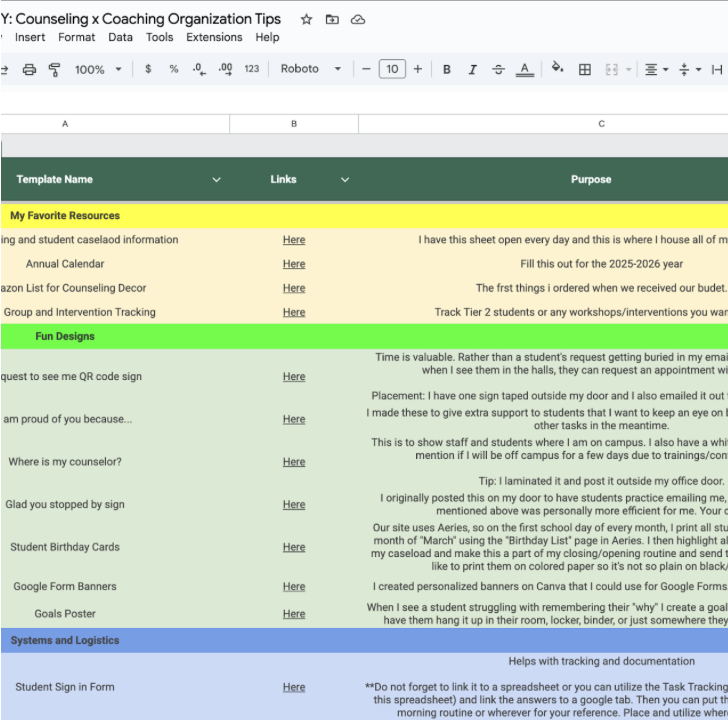Increase font size with plus

(x=418, y=69)
